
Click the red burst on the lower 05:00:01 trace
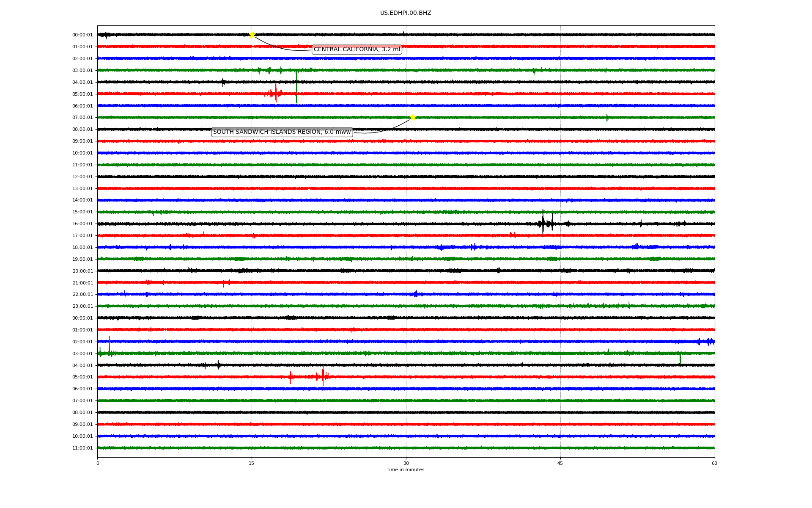tap(323, 376)
